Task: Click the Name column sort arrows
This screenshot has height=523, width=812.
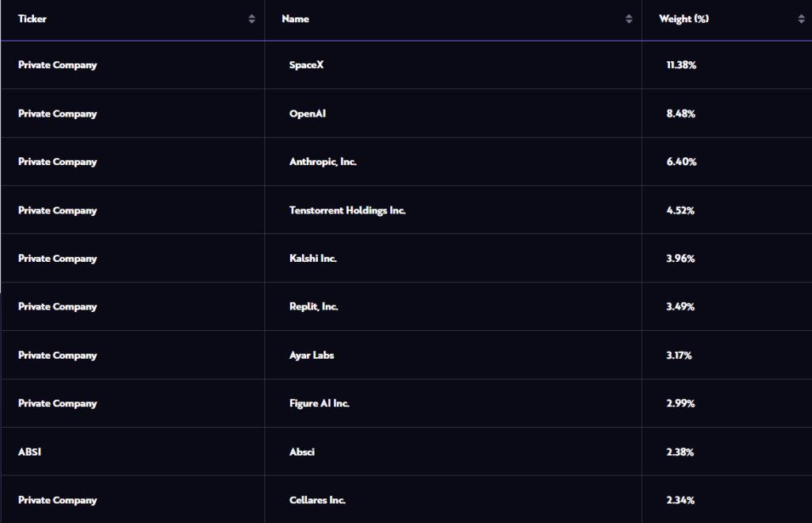Action: [629, 19]
